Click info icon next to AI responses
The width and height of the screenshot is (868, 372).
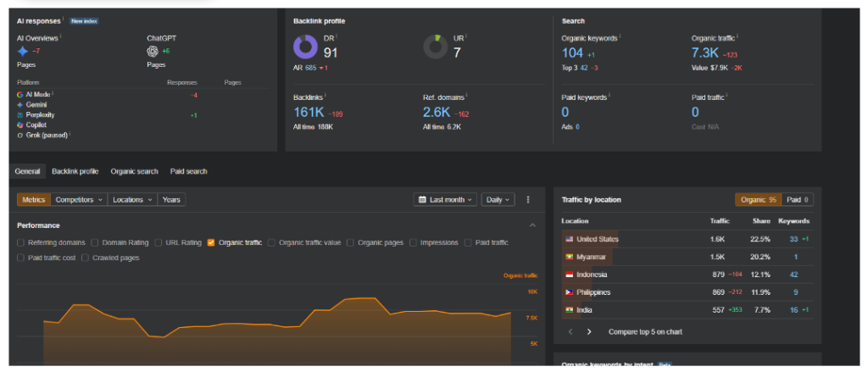[x=64, y=19]
